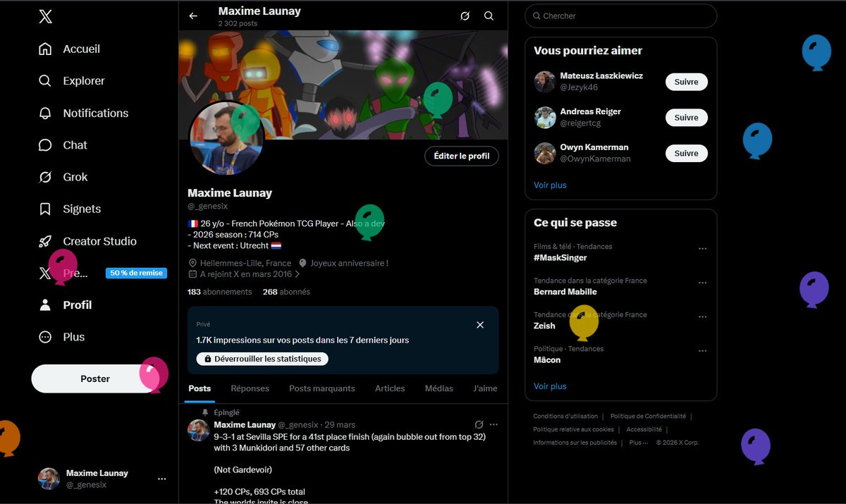
Task: Open the Plus more menu
Action: point(61,337)
